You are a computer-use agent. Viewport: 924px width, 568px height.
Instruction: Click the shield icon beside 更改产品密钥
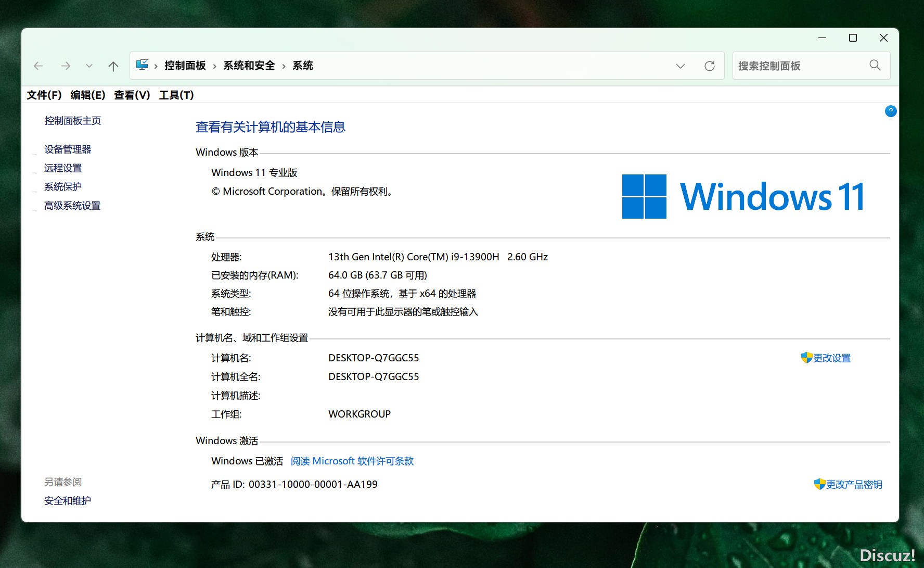819,484
